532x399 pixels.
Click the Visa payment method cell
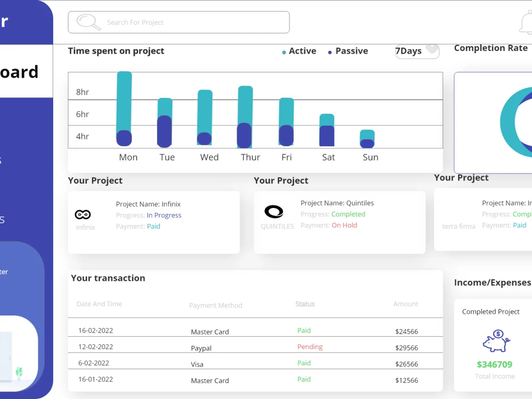(197, 364)
